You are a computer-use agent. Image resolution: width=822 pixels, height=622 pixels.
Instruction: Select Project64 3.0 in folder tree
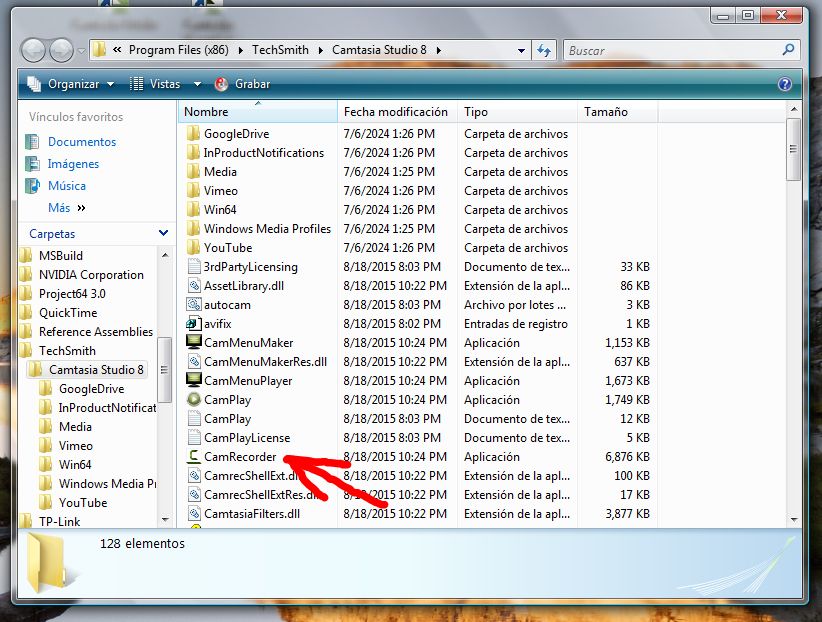[72, 293]
